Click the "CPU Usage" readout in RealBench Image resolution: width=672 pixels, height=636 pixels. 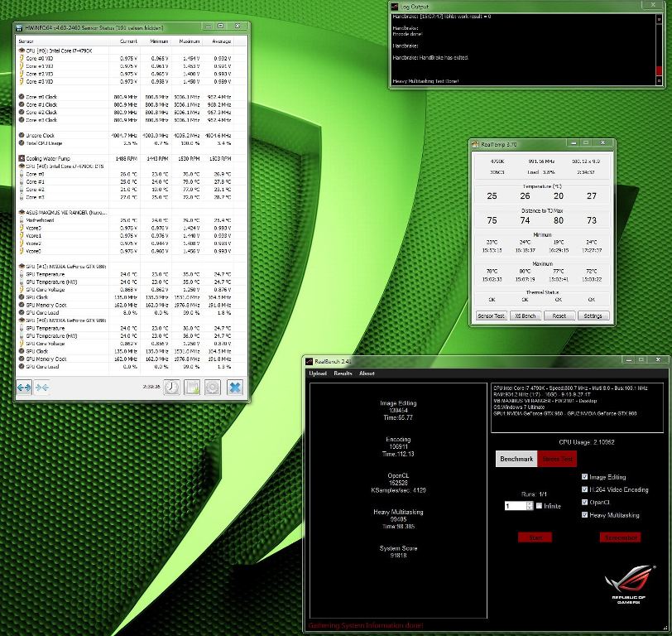pyautogui.click(x=586, y=442)
